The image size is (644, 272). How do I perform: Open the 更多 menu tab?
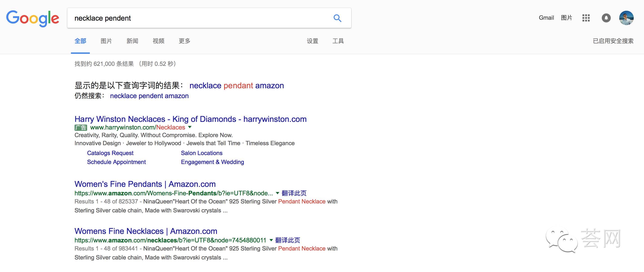click(x=185, y=41)
